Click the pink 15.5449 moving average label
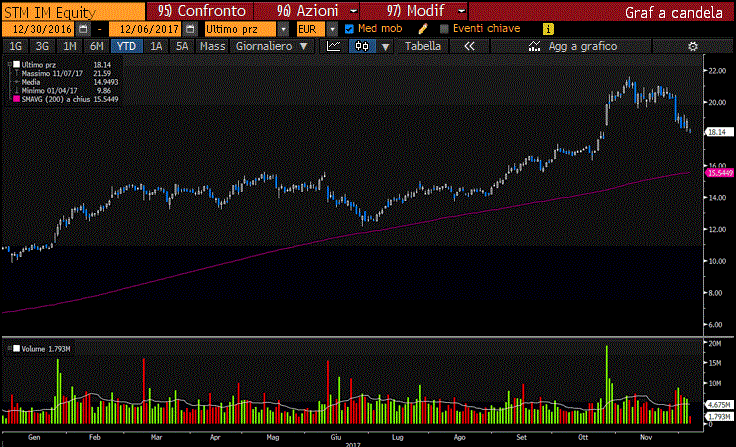This screenshot has height=447, width=736. point(720,173)
